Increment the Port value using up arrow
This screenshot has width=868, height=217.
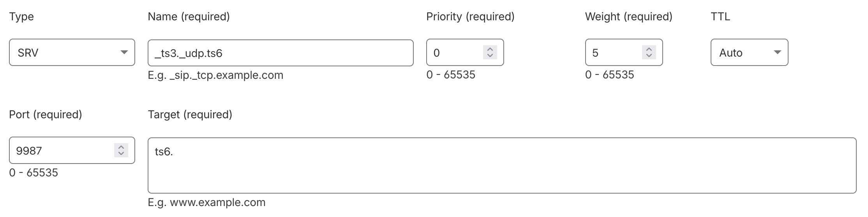(121, 147)
